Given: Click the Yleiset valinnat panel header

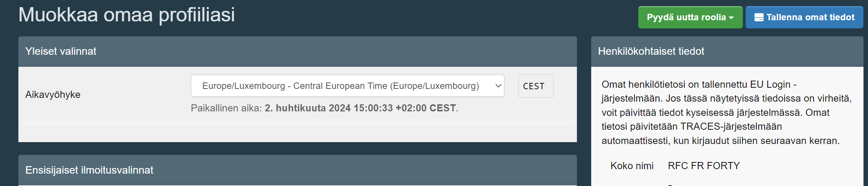Looking at the screenshot, I should [297, 51].
